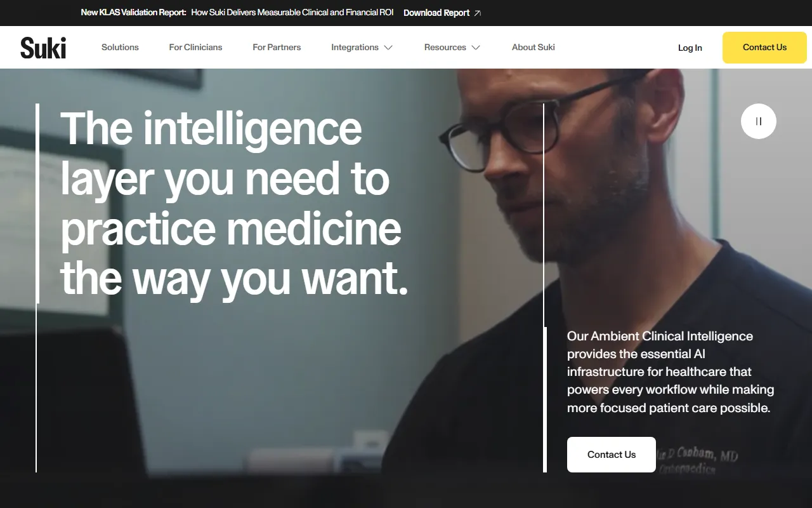Go to the For Clinicians page
812x508 pixels.
tap(195, 47)
